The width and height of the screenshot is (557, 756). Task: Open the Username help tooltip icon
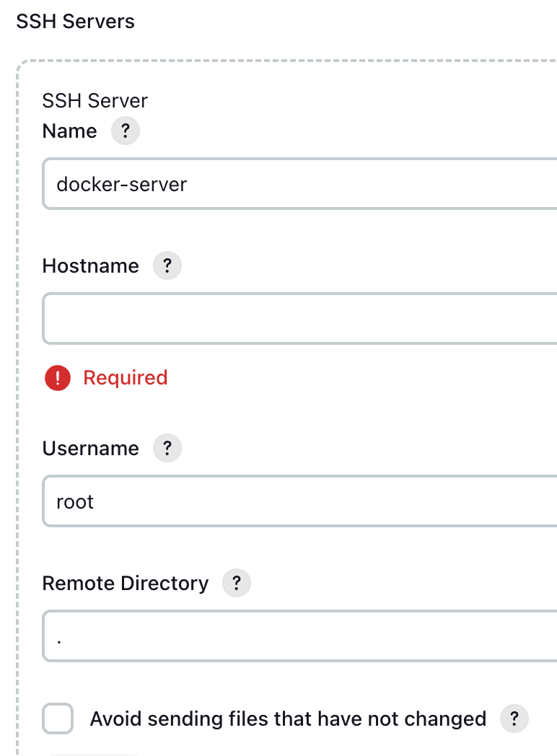167,449
